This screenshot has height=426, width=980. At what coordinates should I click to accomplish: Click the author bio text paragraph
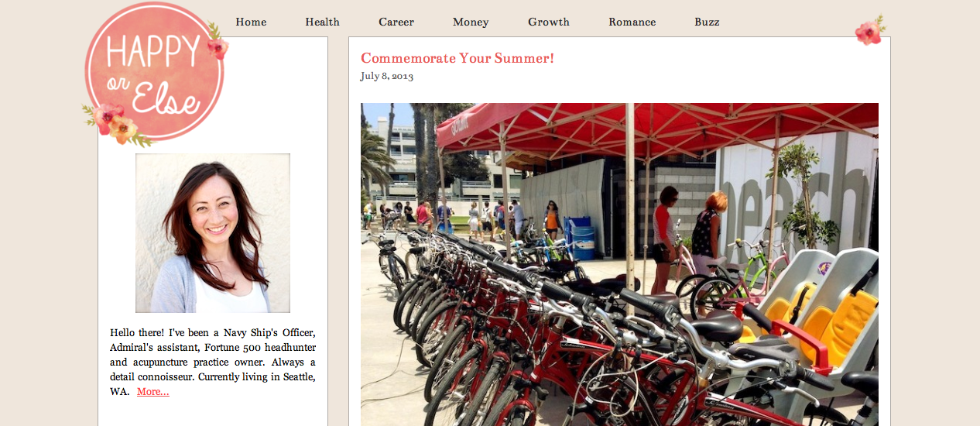pyautogui.click(x=213, y=362)
